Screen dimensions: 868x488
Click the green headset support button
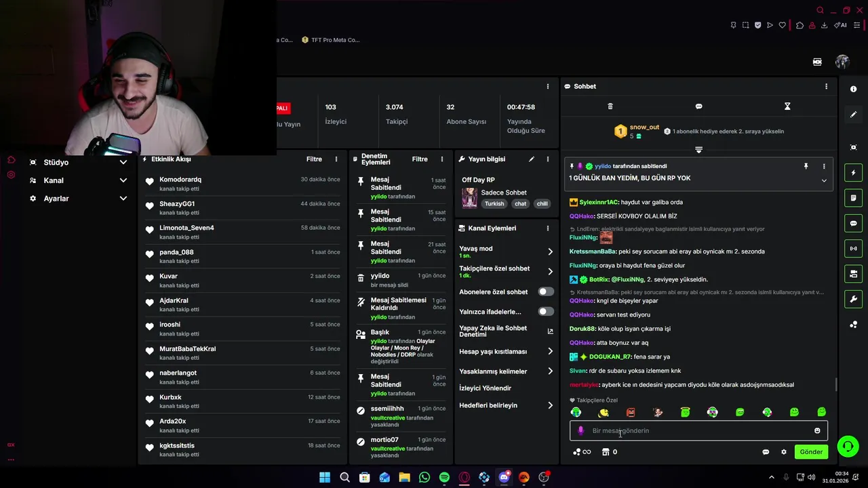(848, 446)
